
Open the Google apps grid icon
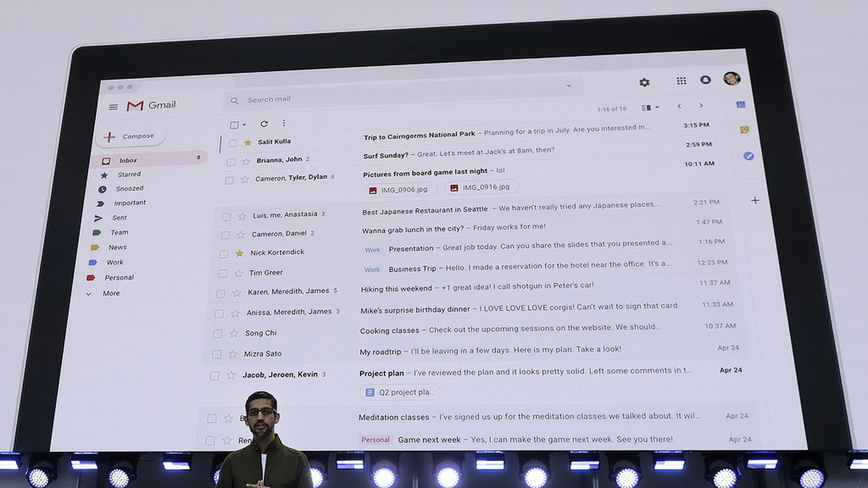coord(681,81)
